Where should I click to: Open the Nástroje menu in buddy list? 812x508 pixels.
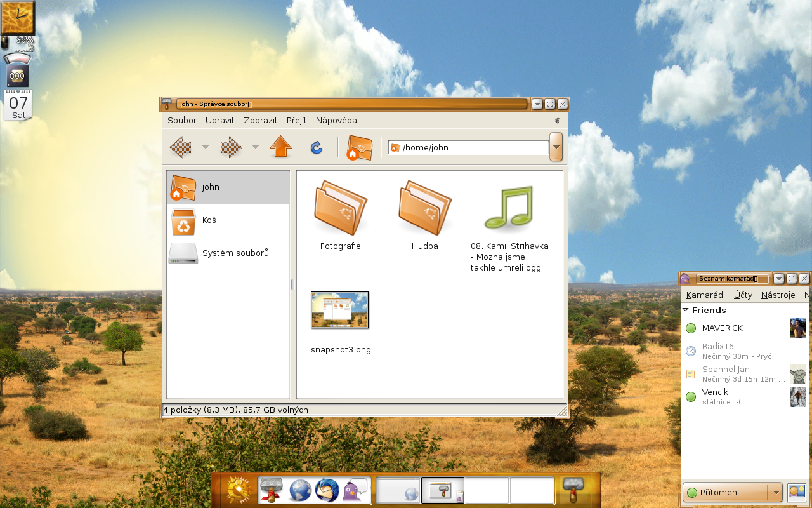point(778,295)
